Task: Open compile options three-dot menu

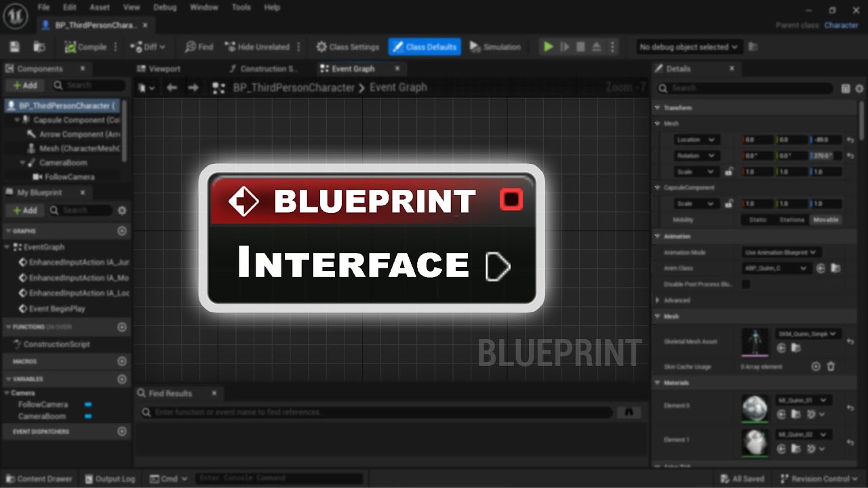Action: [115, 47]
